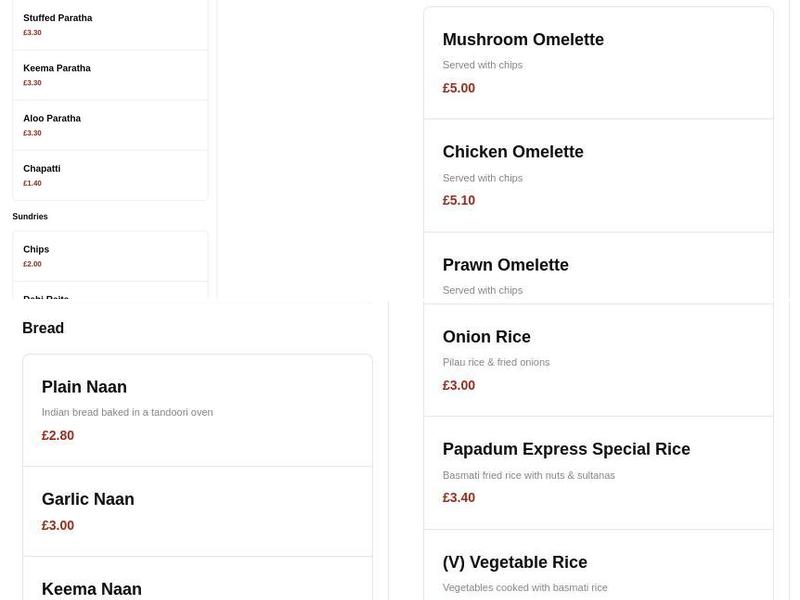Choose the (V) Vegetable Rice dish
Screen dimensions: 800x600
[x=514, y=561]
